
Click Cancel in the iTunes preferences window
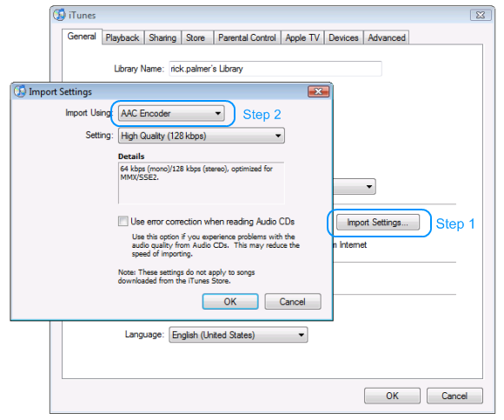[x=454, y=396]
